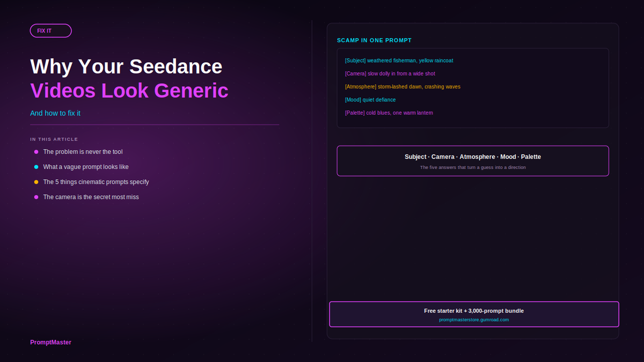The image size is (644, 362).
Task: Click the '[Palette] cold blues' line
Action: coord(389,113)
